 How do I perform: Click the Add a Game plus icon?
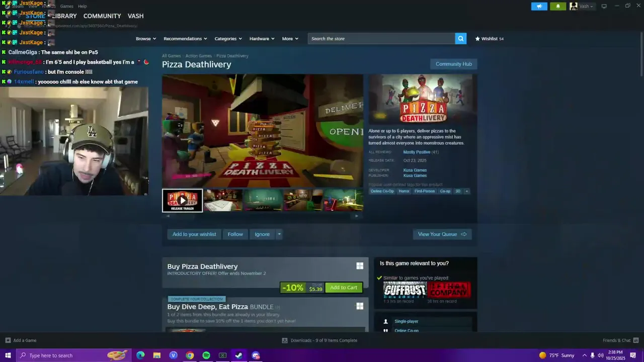click(8, 340)
